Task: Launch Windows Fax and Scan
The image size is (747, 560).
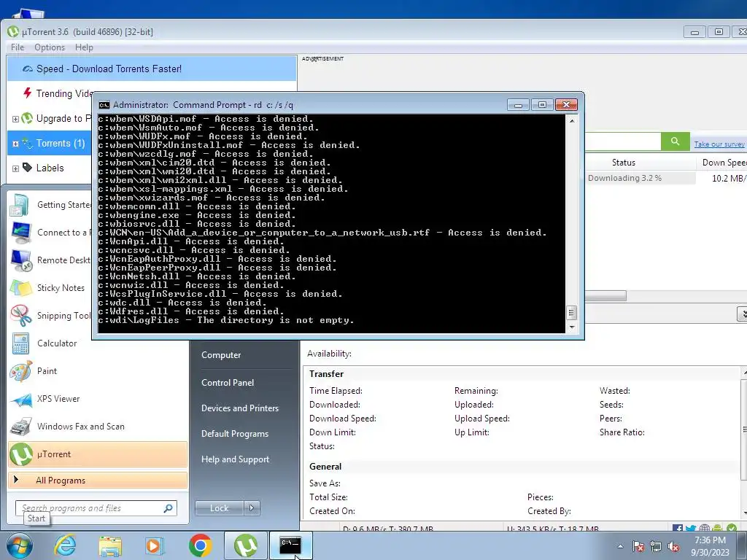Action: [x=98, y=426]
